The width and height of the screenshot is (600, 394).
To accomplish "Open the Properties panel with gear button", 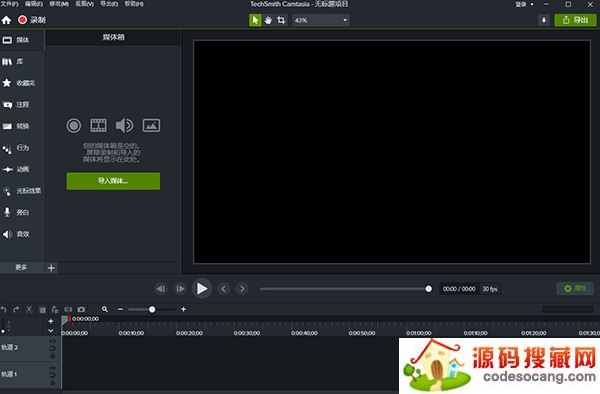I will coord(575,288).
